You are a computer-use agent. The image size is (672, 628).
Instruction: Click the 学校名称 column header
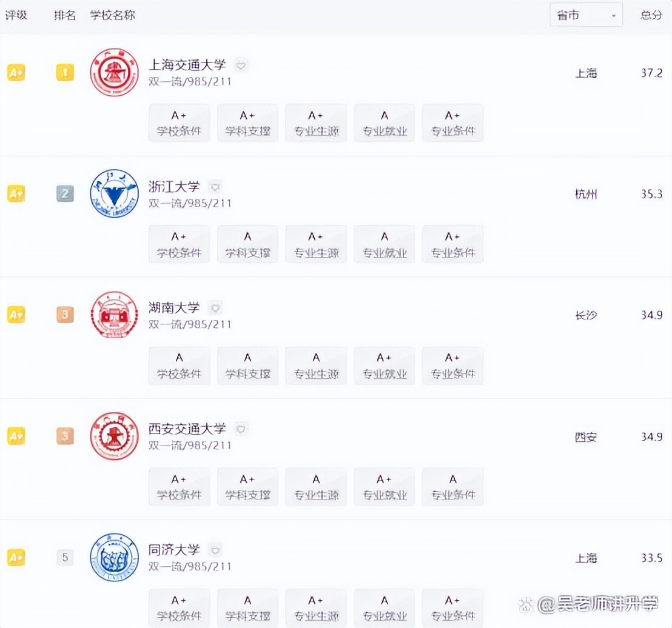tap(112, 15)
